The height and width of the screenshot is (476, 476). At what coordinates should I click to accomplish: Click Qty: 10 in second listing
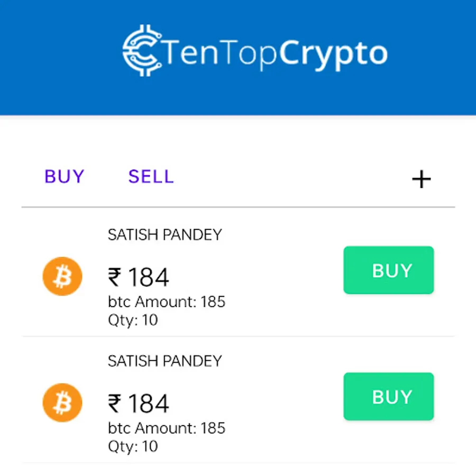point(133,446)
